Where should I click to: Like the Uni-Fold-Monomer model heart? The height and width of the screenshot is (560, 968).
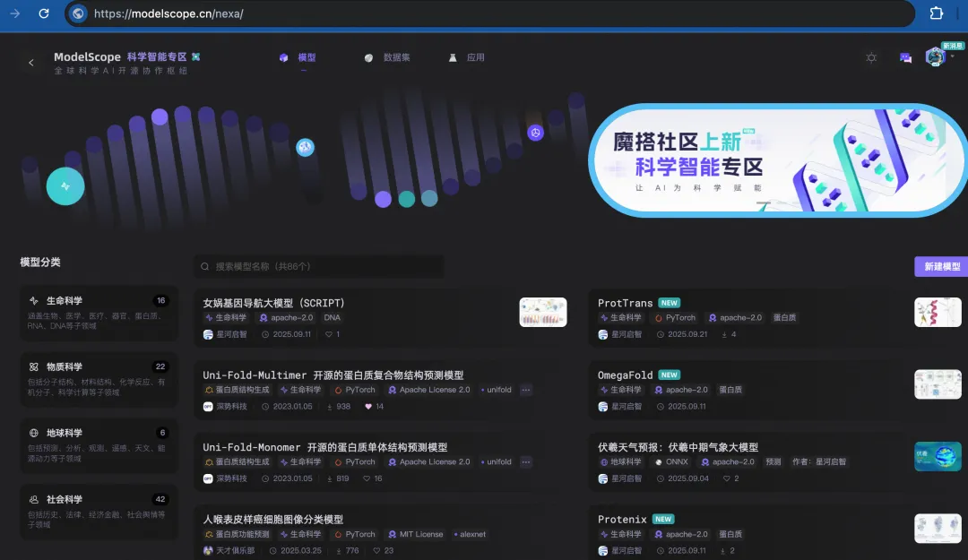367,479
